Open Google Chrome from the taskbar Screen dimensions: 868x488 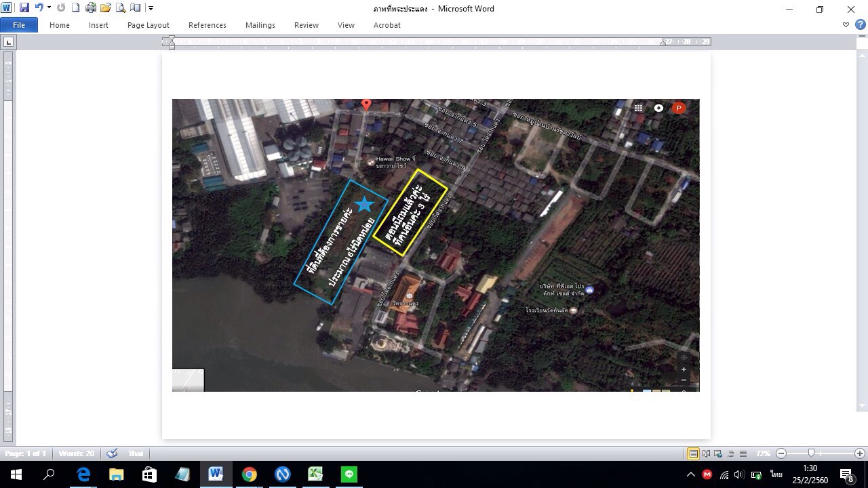pyautogui.click(x=249, y=474)
